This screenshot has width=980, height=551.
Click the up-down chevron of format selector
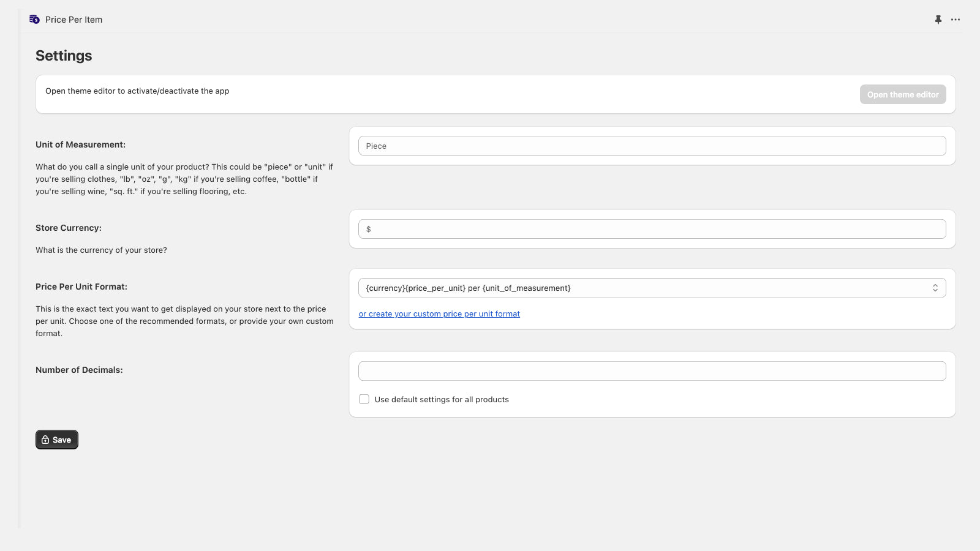(935, 288)
